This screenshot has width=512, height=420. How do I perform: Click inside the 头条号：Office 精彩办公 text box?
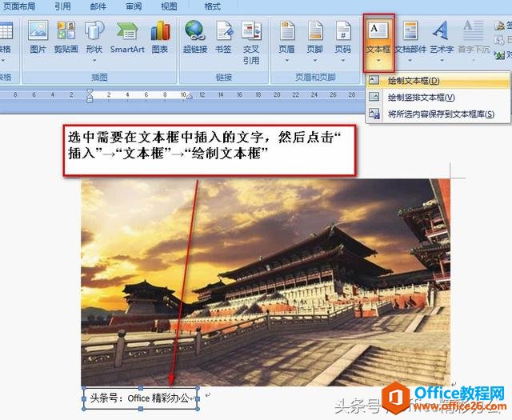coord(141,398)
